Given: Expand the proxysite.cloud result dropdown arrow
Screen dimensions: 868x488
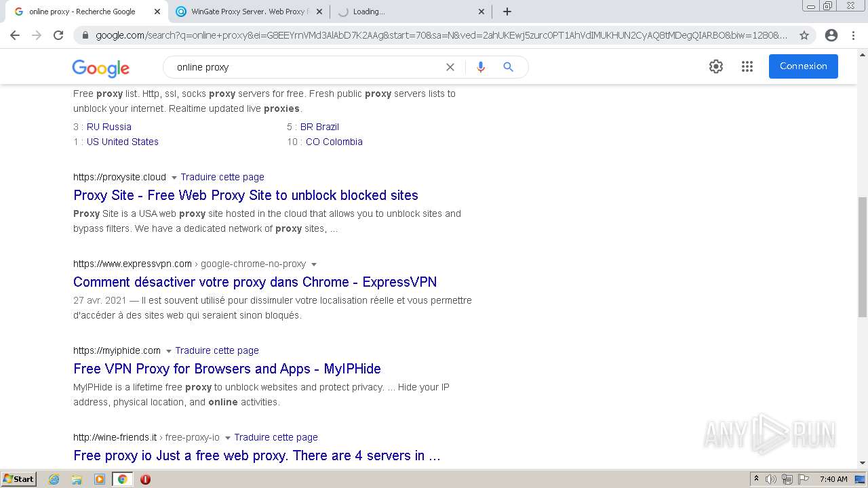Looking at the screenshot, I should click(x=174, y=178).
